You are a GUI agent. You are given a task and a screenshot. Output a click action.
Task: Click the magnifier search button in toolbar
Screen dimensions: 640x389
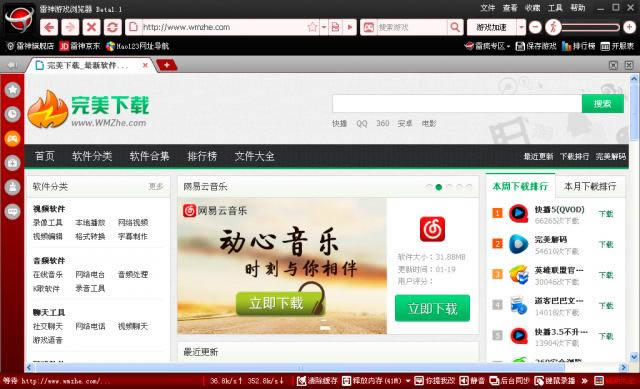pos(455,27)
